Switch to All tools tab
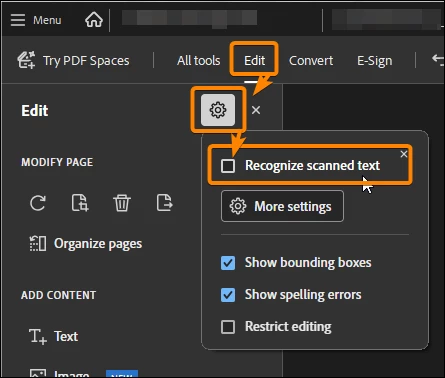 point(199,61)
